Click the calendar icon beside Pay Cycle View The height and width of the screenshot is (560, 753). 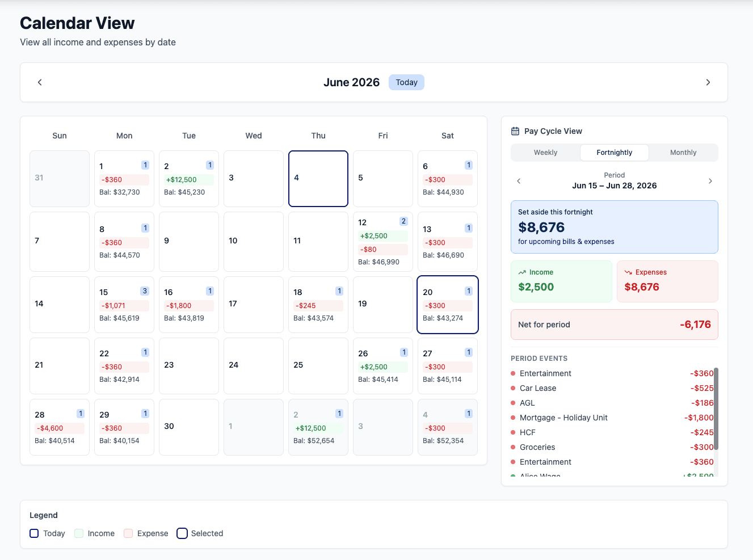coord(515,131)
